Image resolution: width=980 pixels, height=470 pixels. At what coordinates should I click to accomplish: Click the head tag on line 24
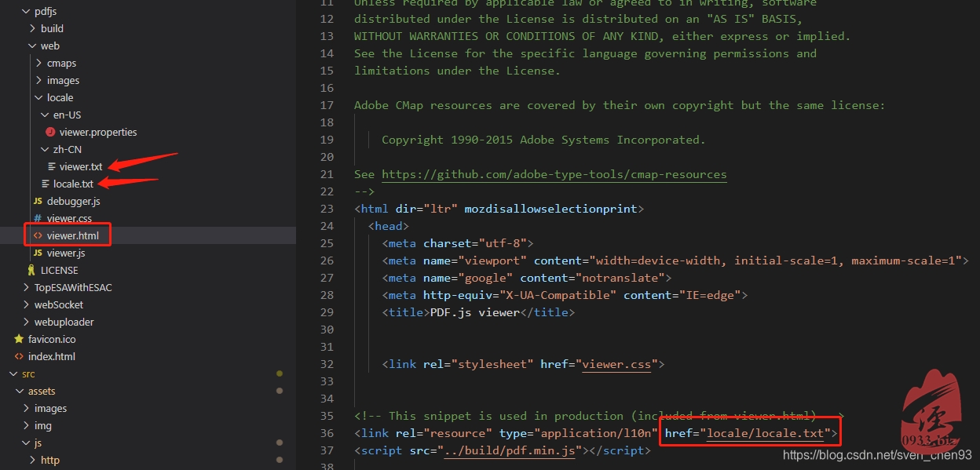388,226
